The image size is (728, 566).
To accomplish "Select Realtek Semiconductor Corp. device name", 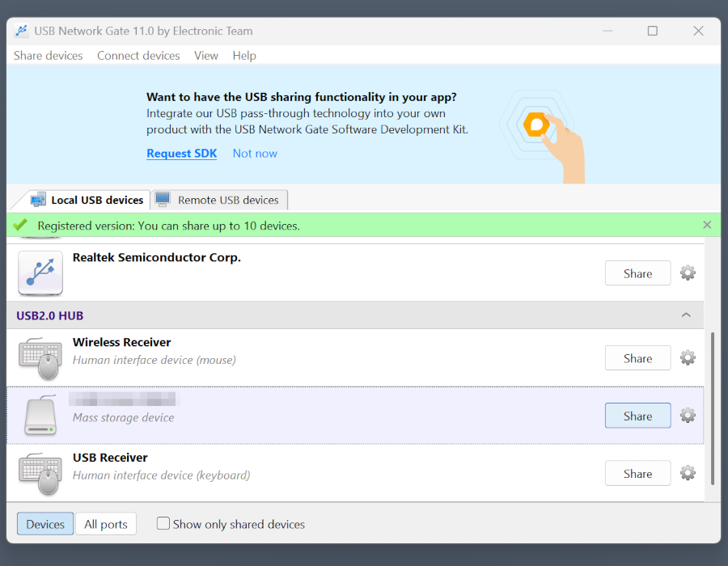I will coord(157,257).
